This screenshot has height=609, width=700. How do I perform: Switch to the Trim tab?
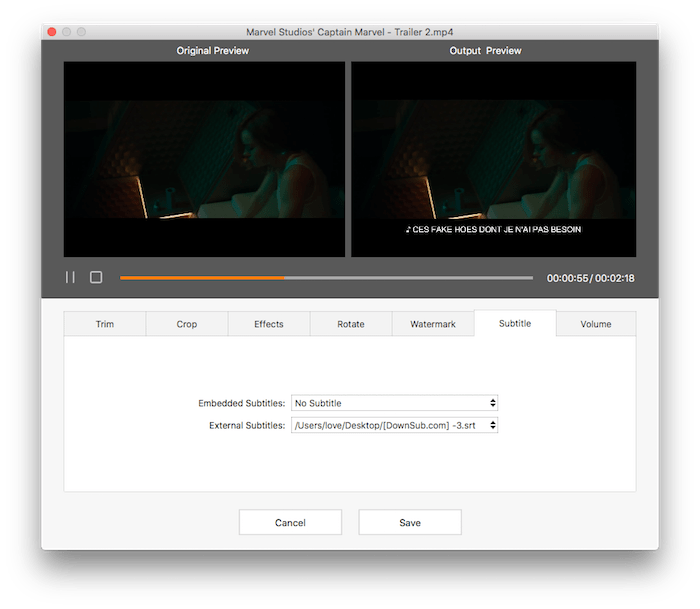coord(105,324)
